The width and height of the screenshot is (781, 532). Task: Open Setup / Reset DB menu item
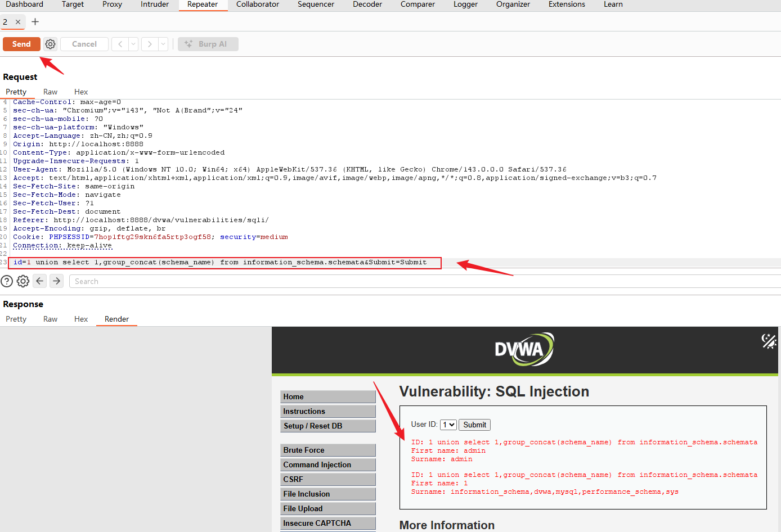point(328,426)
